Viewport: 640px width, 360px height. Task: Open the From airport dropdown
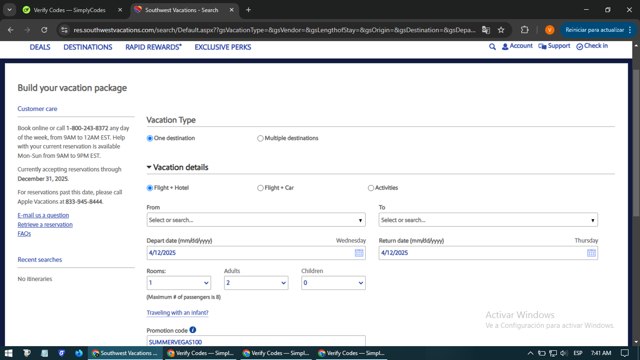(x=256, y=220)
